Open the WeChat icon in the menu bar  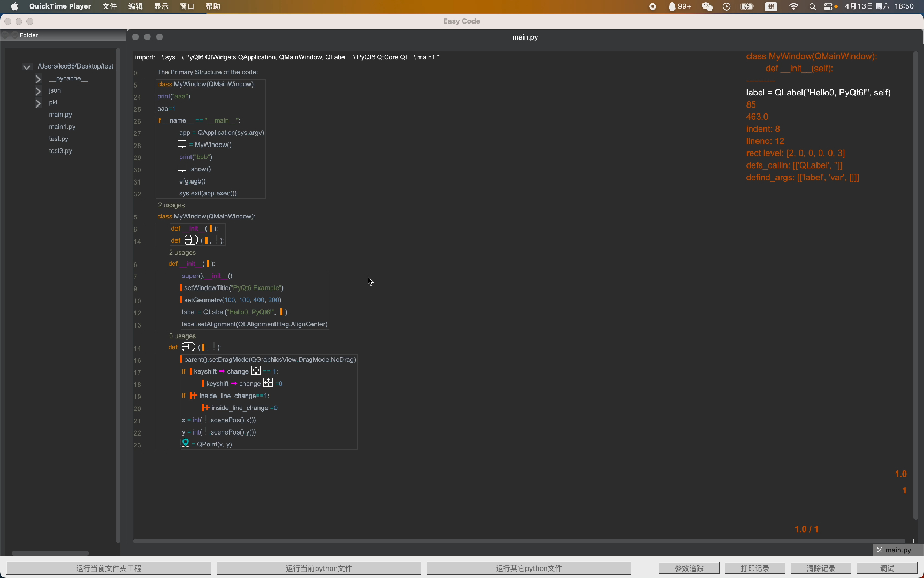[707, 6]
